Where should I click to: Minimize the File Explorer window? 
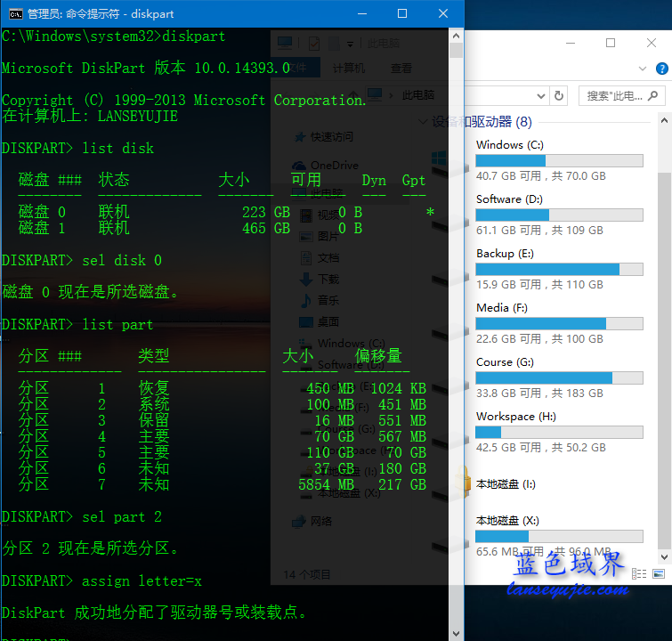[571, 43]
